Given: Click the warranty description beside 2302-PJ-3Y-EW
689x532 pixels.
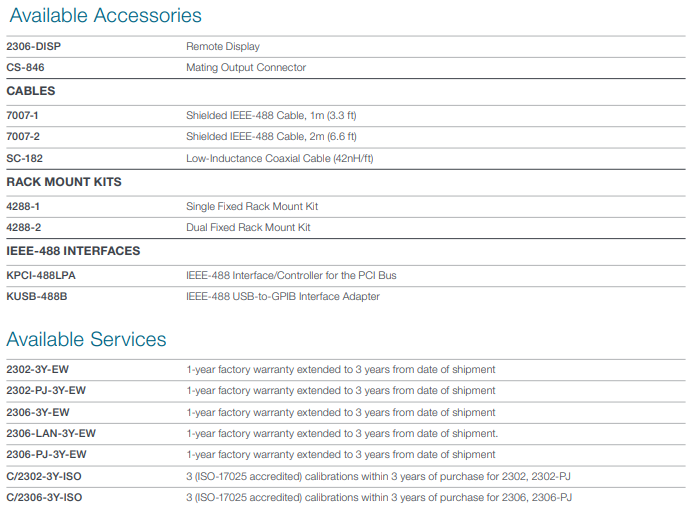Looking at the screenshot, I should coord(341,390).
